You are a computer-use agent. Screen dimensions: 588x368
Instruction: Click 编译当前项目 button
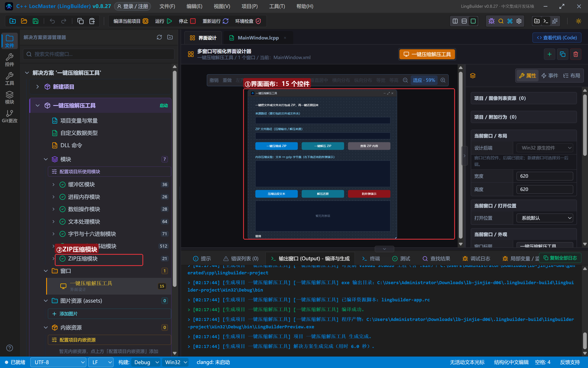131,21
